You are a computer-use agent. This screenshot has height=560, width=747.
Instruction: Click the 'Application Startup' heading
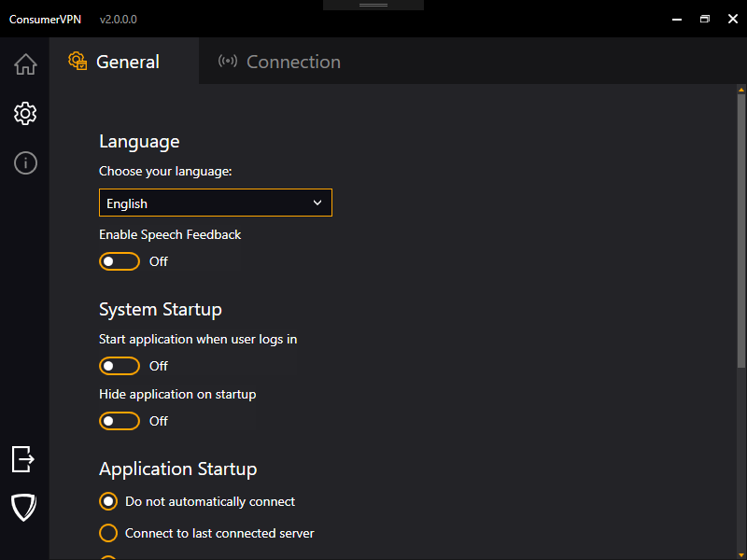[177, 469]
